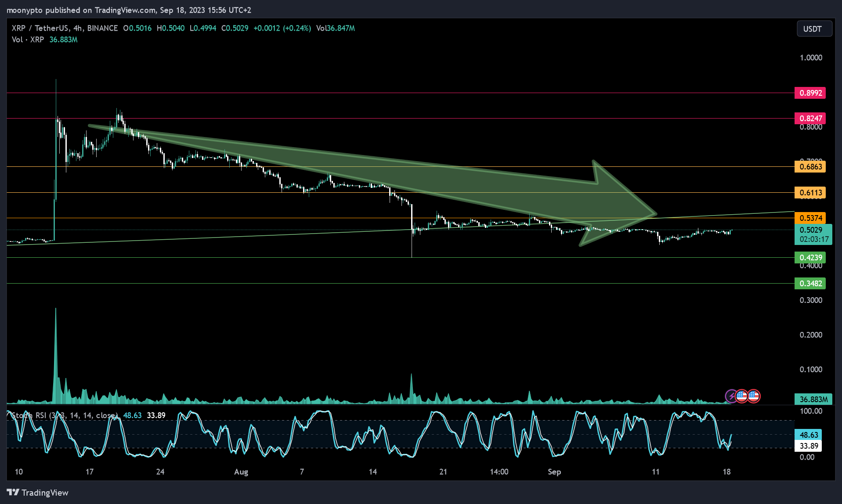842x504 pixels.
Task: Select the 0.5374 orange price label
Action: tap(810, 218)
